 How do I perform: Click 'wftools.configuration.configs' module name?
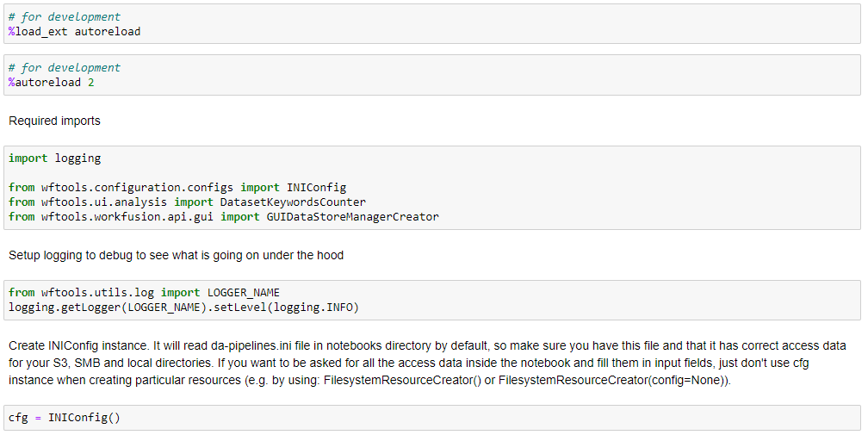coord(137,188)
